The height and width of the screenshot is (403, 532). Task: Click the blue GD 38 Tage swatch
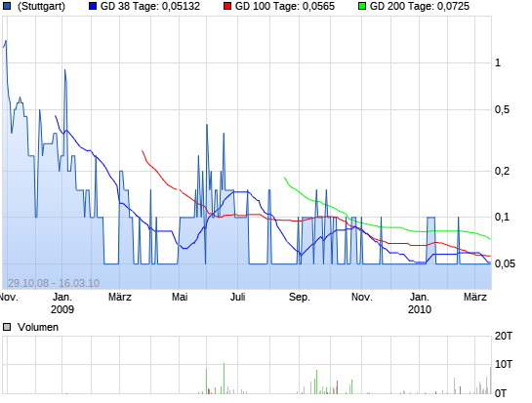pyautogui.click(x=93, y=6)
